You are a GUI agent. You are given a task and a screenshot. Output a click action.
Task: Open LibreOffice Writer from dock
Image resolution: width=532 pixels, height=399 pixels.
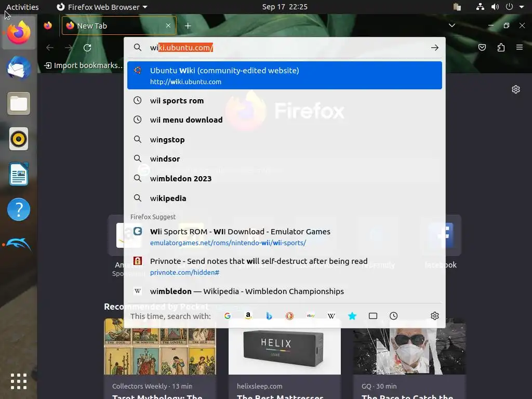click(19, 174)
